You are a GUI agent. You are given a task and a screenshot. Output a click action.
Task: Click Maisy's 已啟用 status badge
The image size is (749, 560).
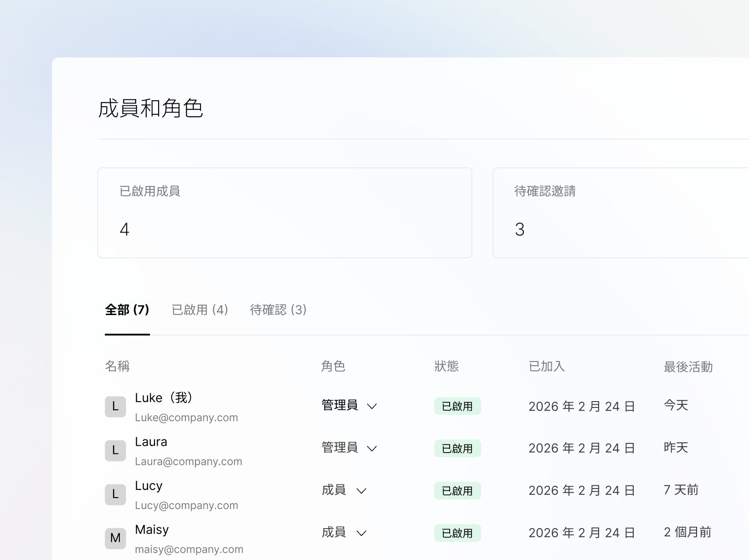pyautogui.click(x=457, y=533)
